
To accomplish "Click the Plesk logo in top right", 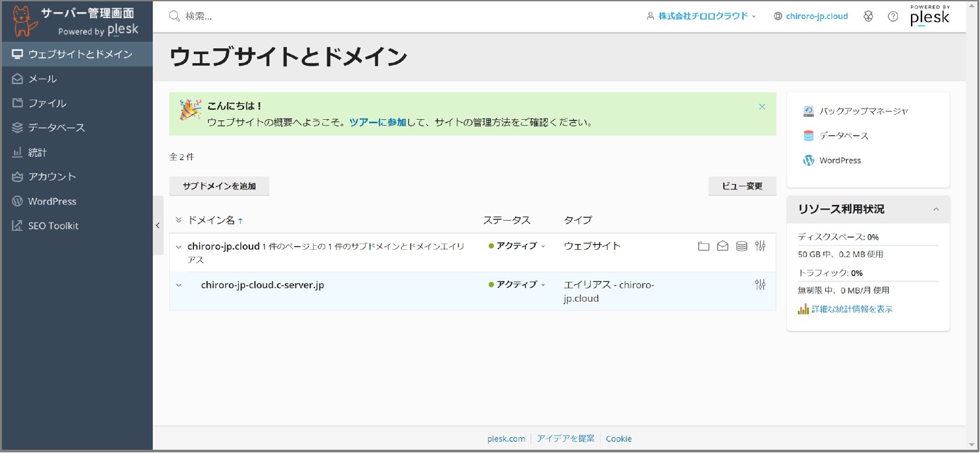I will (929, 16).
